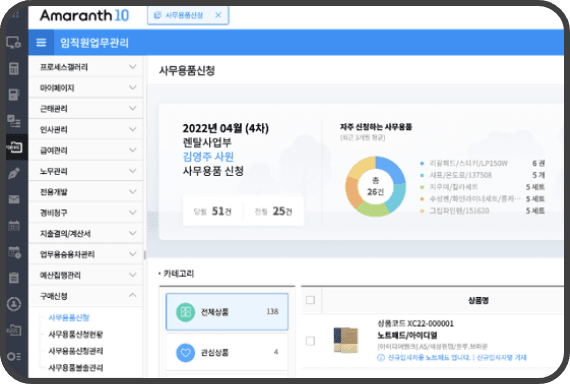Tick the select-all checkbox in the 상품명 header
The height and width of the screenshot is (384, 570).
(310, 300)
